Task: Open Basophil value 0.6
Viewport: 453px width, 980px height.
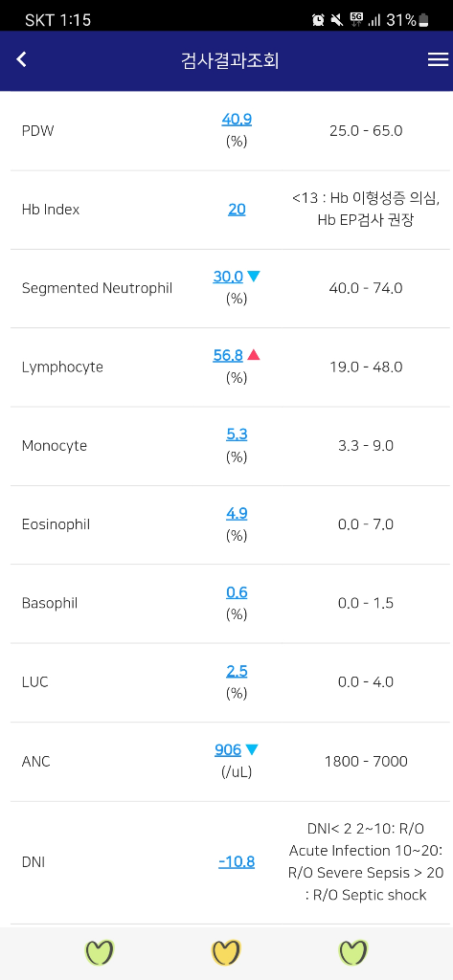Action: (x=237, y=592)
